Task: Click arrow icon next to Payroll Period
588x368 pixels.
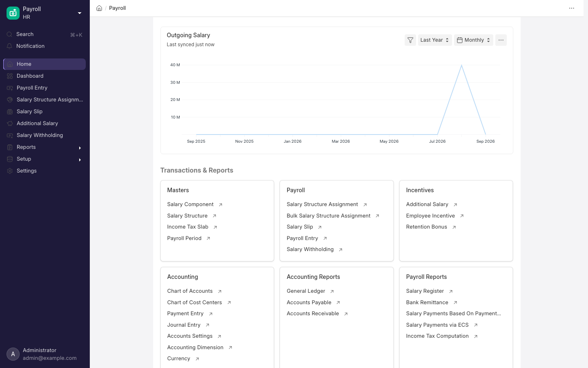Action: (208, 238)
